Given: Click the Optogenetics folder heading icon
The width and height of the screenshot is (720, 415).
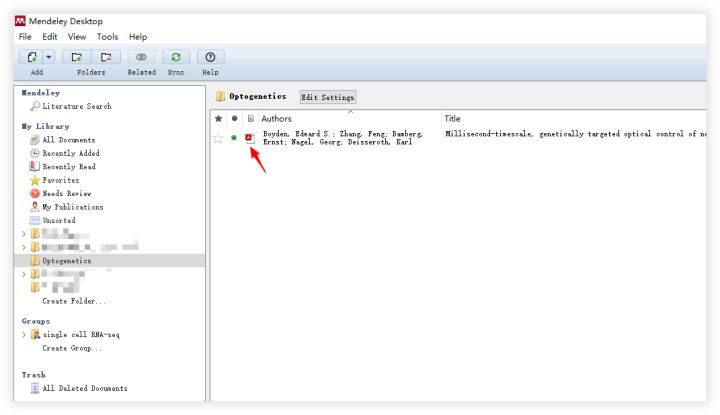Looking at the screenshot, I should pyautogui.click(x=220, y=96).
